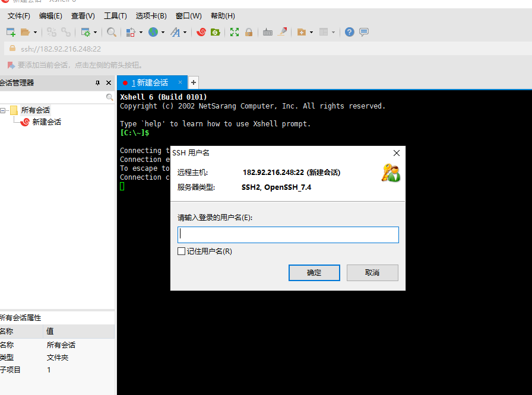Switch to the 1 新建会话 tab
The width and height of the screenshot is (532, 395).
pos(152,82)
